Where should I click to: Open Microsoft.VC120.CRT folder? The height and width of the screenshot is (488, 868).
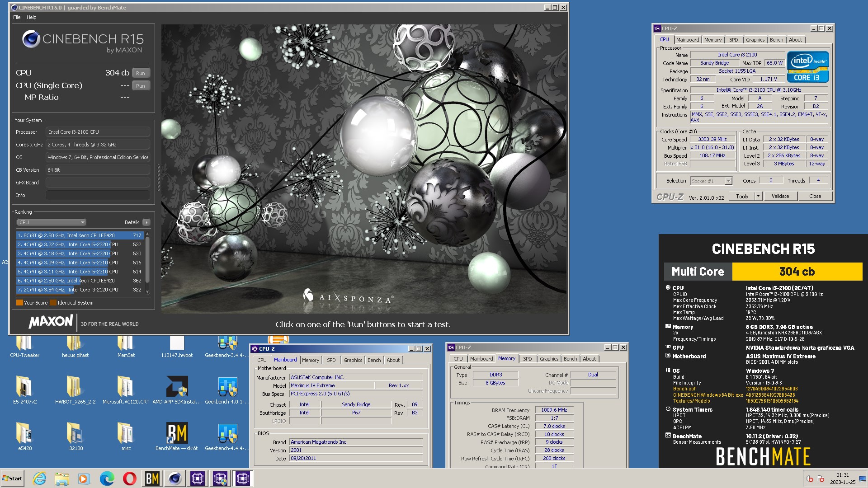126,390
